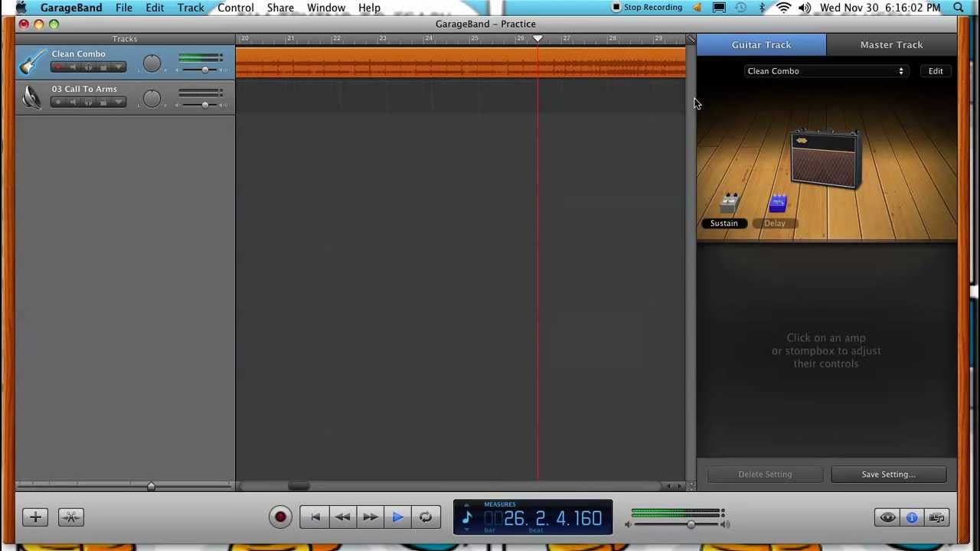The image size is (980, 551).
Task: Toggle the track info panel button
Action: (x=912, y=517)
